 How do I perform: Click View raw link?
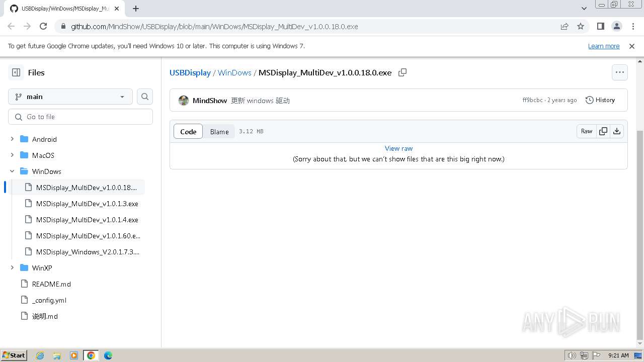[x=398, y=148]
